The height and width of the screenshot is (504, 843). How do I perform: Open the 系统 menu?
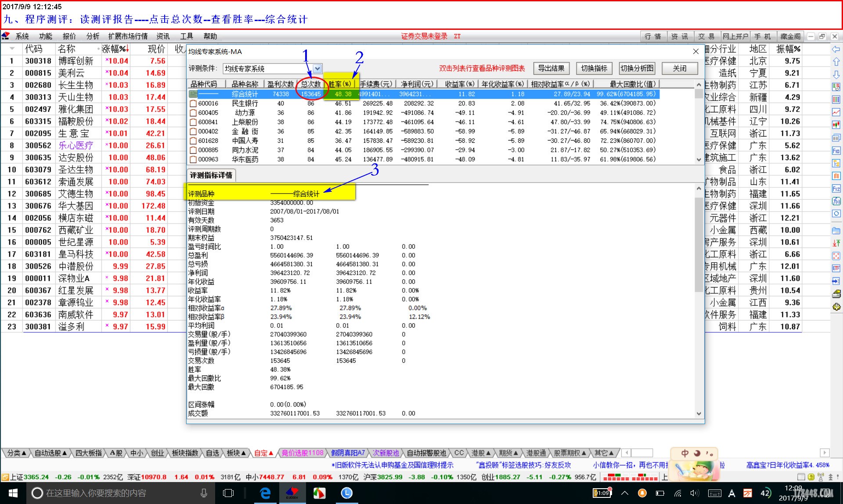[x=22, y=36]
